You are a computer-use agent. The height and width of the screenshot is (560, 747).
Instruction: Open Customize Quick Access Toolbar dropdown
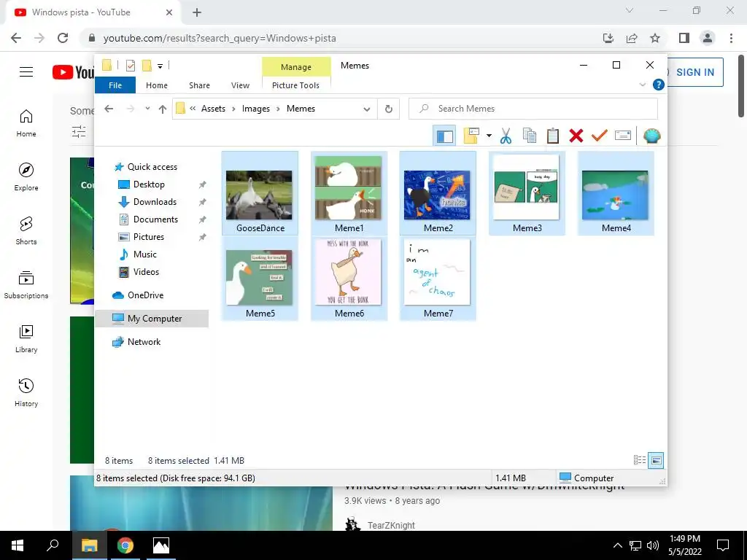160,66
